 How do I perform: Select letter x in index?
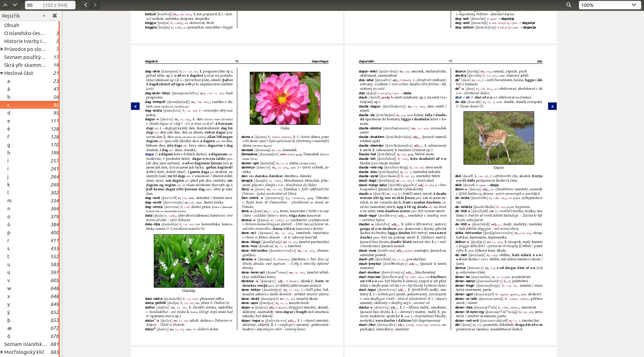[29, 296]
